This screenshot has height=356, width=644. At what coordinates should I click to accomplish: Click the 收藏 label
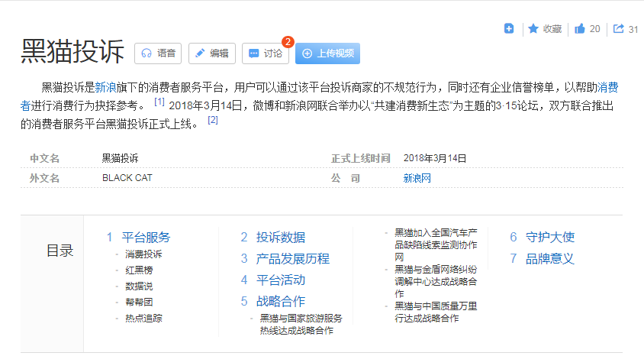552,29
